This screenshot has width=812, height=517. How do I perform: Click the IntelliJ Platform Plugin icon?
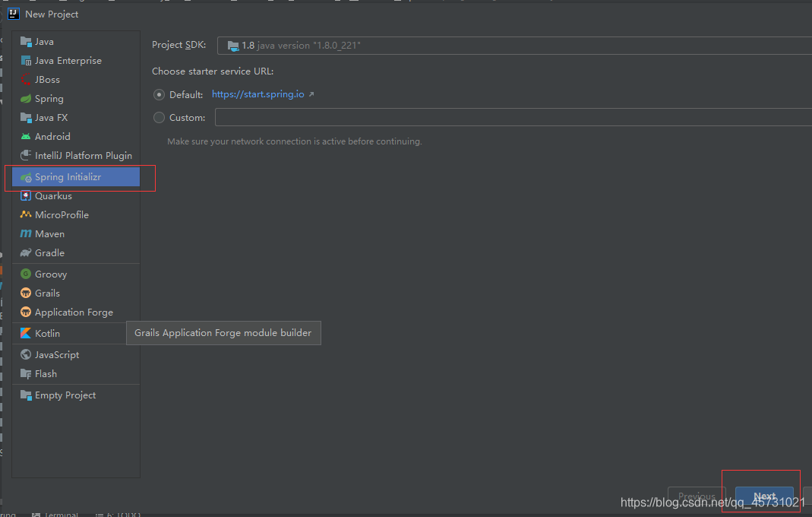(x=26, y=156)
